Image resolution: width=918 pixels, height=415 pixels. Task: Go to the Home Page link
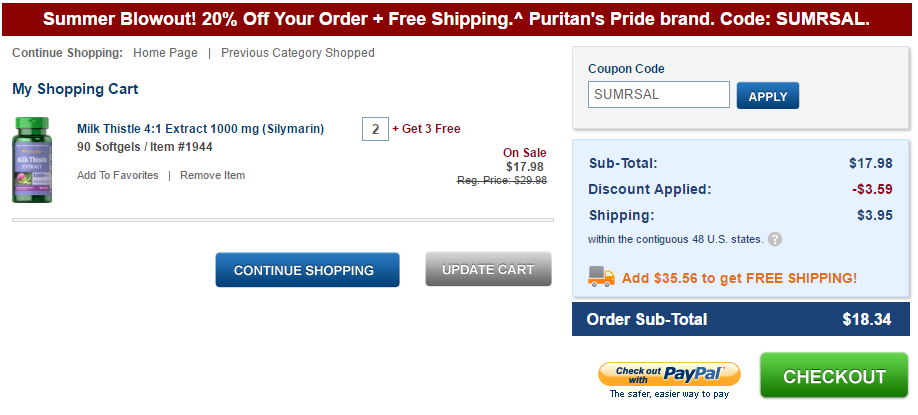click(x=165, y=53)
